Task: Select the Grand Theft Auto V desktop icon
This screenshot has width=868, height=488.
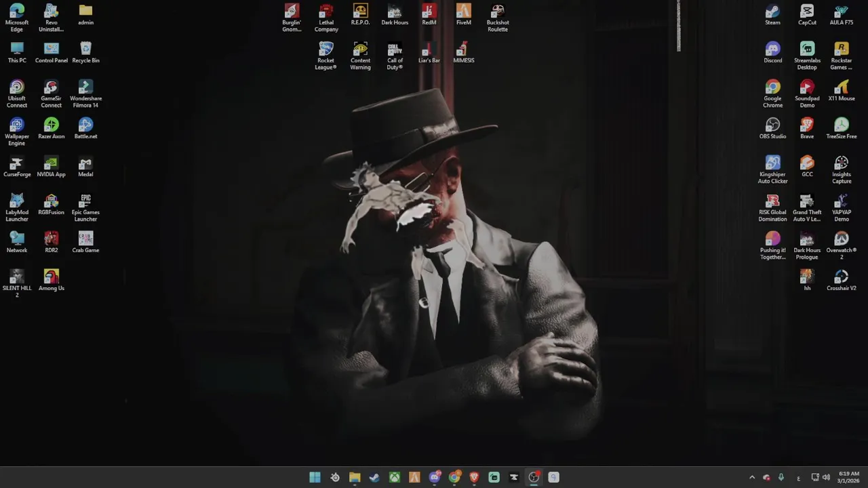Action: click(807, 207)
